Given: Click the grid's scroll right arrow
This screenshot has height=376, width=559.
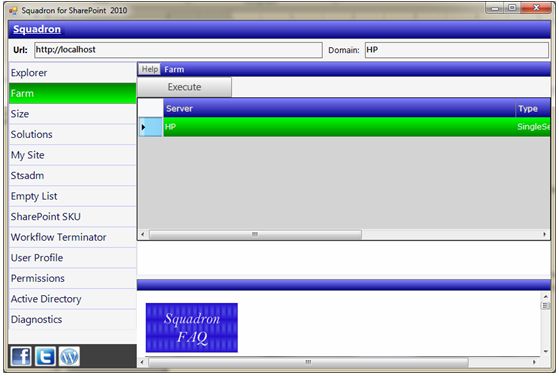Looking at the screenshot, I should tap(544, 235).
